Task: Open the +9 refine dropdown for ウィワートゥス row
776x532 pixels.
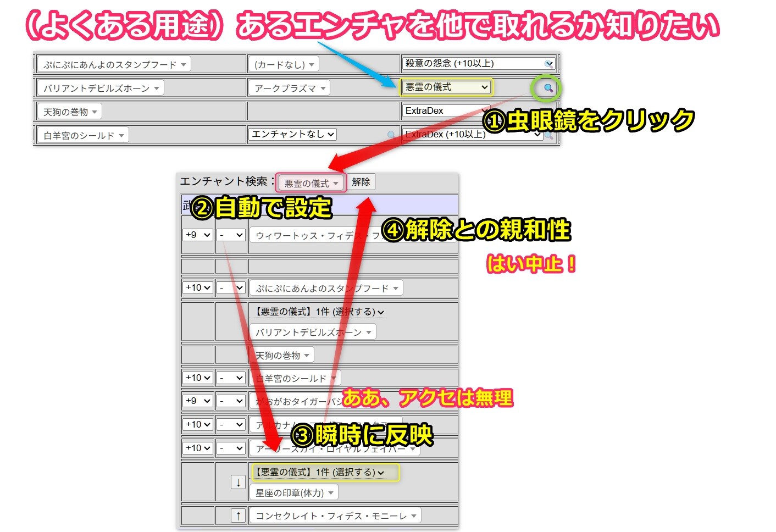Action: (198, 235)
